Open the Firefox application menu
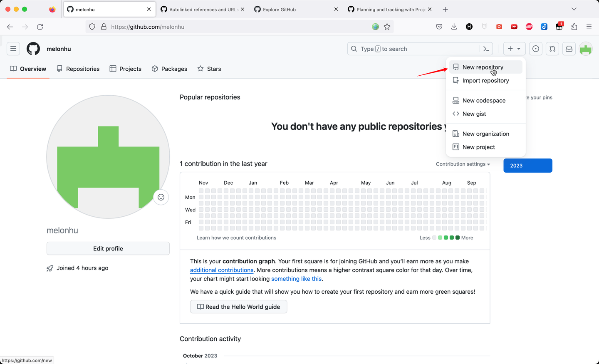The width and height of the screenshot is (599, 364). pyautogui.click(x=589, y=27)
